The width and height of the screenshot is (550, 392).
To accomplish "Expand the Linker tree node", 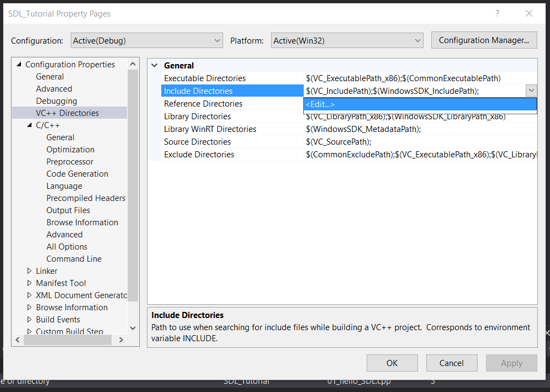I will 29,271.
